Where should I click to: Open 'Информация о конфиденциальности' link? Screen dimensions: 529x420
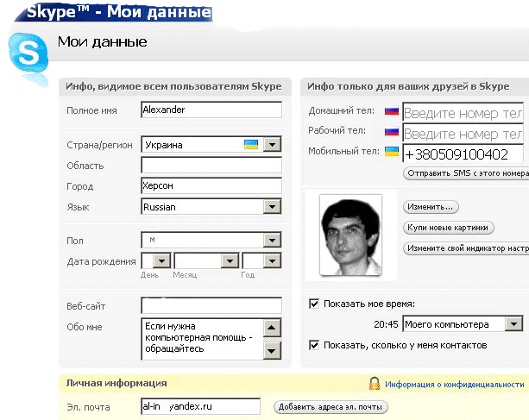455,385
